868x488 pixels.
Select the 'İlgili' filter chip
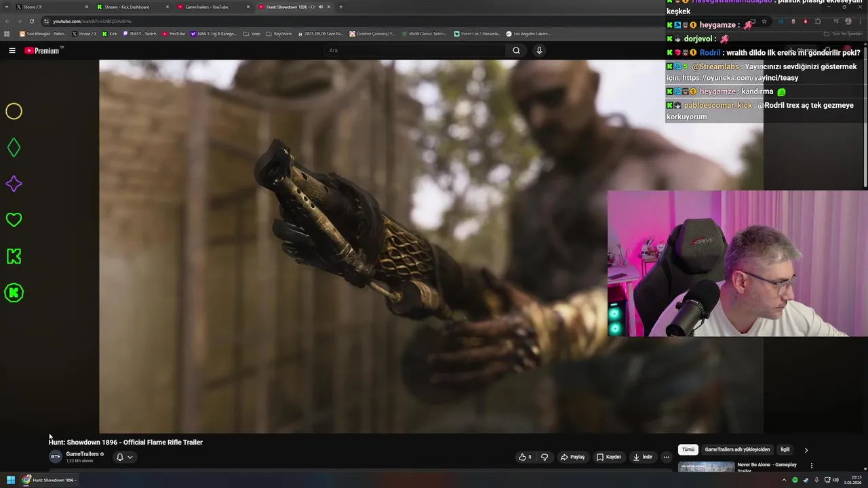point(785,449)
